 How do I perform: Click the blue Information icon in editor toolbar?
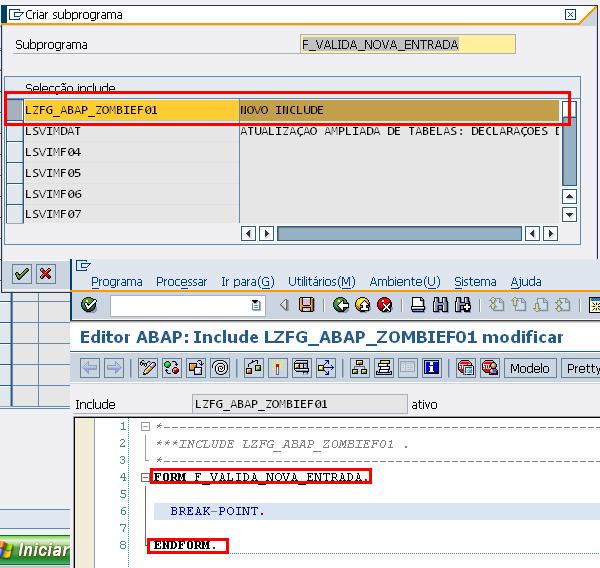point(432,368)
